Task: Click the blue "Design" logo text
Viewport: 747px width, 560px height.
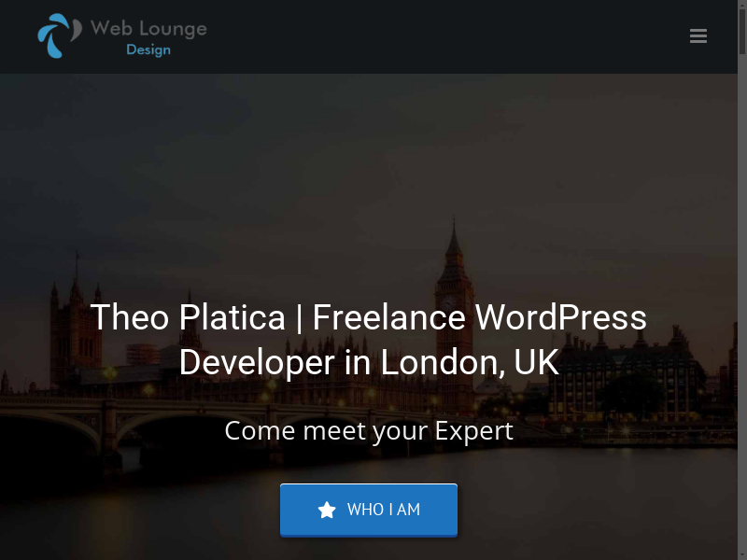Action: tap(148, 49)
